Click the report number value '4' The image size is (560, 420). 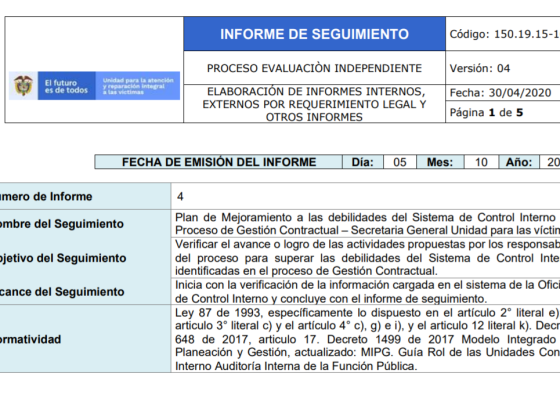[x=180, y=196]
